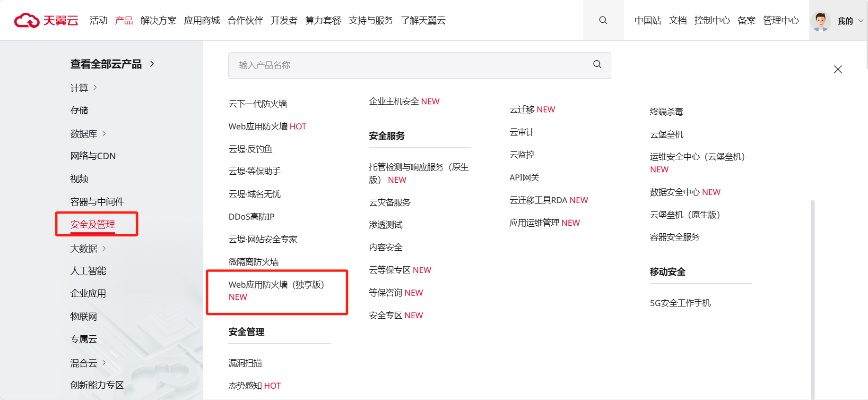Image resolution: width=868 pixels, height=400 pixels.
Task: Open 查看全部云产品 arrow
Action: 152,64
